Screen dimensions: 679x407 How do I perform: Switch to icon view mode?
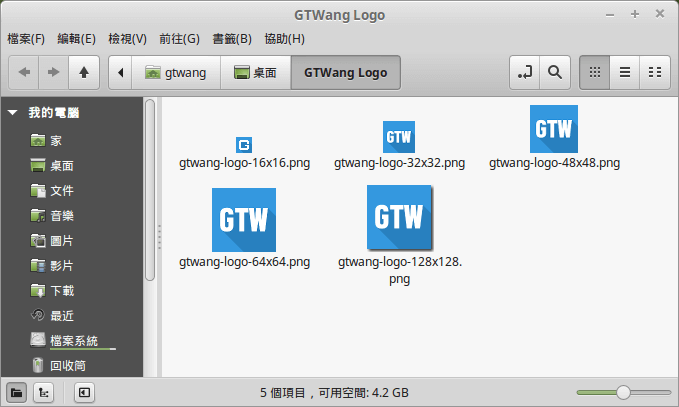pos(594,72)
